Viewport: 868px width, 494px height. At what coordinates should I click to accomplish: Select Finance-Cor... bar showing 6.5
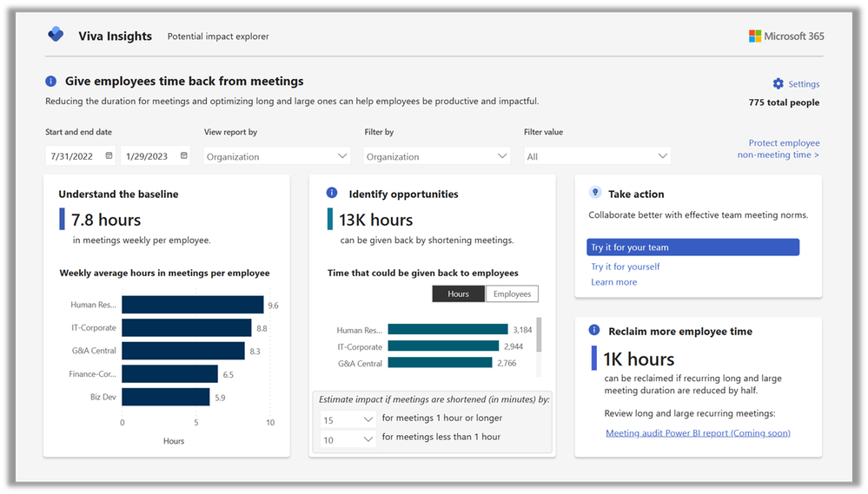coord(170,374)
